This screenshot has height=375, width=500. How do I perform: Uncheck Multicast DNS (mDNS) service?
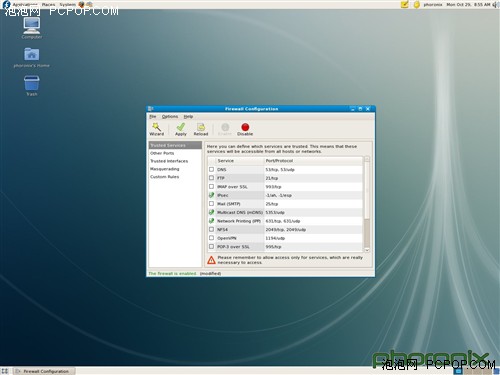pos(211,212)
